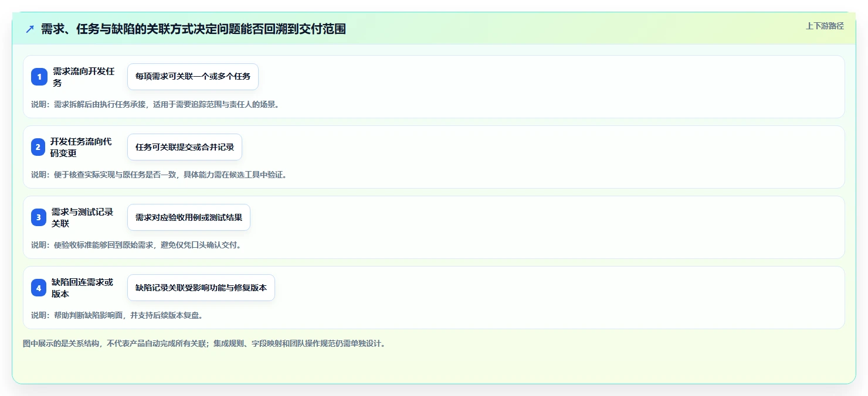Image resolution: width=868 pixels, height=396 pixels.
Task: Click the 上下游路径 label in header
Action: pyautogui.click(x=825, y=26)
